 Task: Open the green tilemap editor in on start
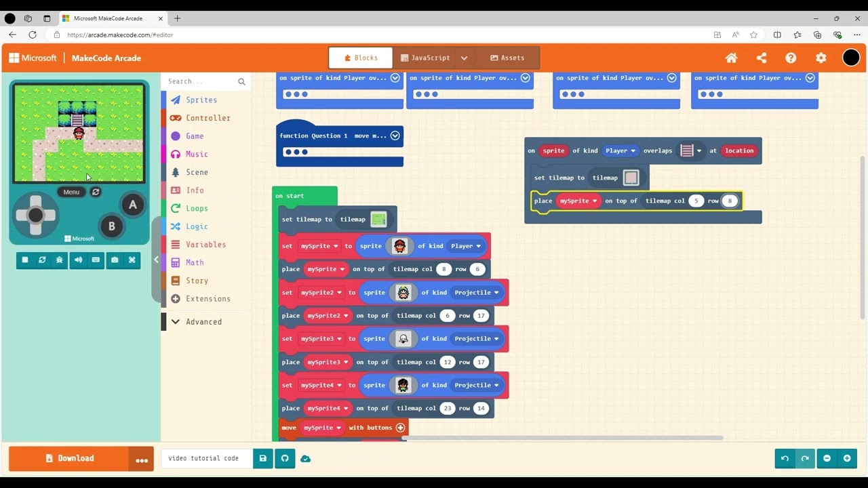coord(378,219)
